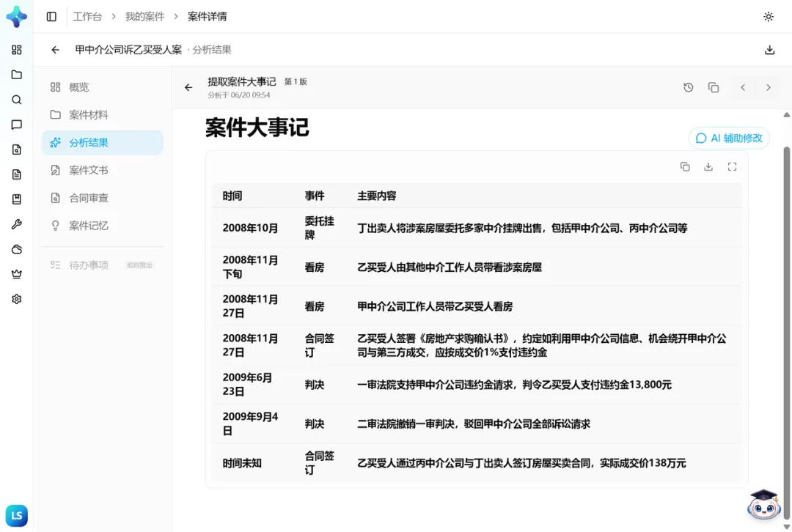Expand table to fullscreen

732,166
